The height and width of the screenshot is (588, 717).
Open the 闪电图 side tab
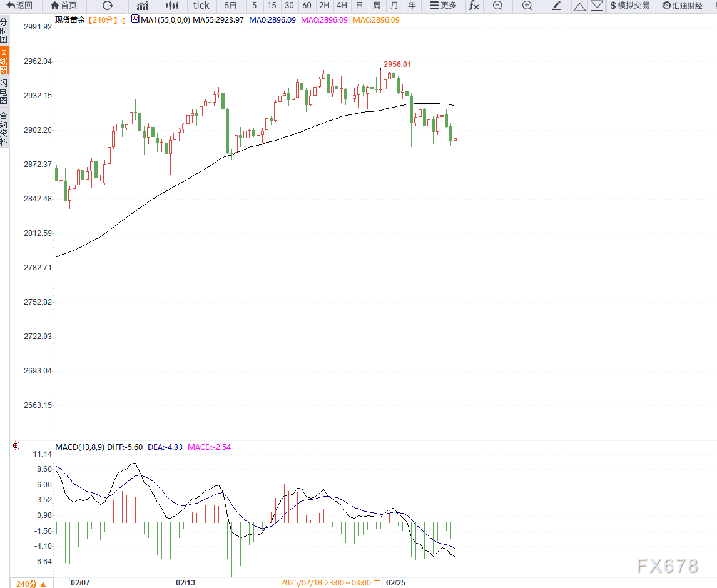4,92
